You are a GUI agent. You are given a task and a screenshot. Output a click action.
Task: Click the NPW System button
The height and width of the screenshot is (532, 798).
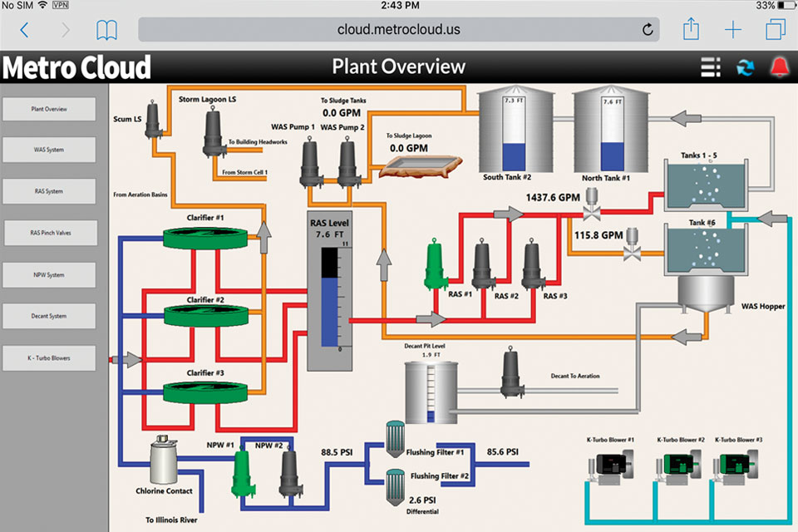pos(49,275)
